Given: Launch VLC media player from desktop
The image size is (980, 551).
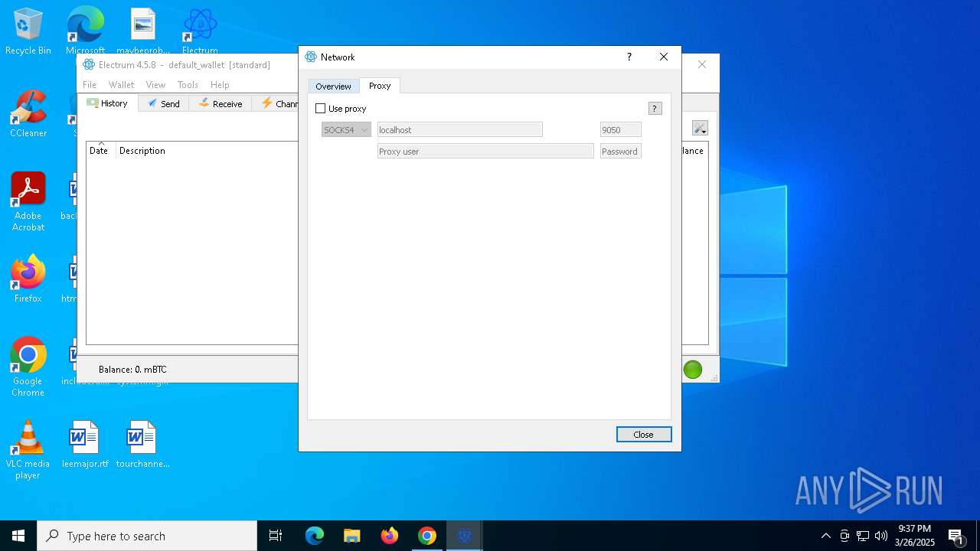Looking at the screenshot, I should [x=28, y=449].
